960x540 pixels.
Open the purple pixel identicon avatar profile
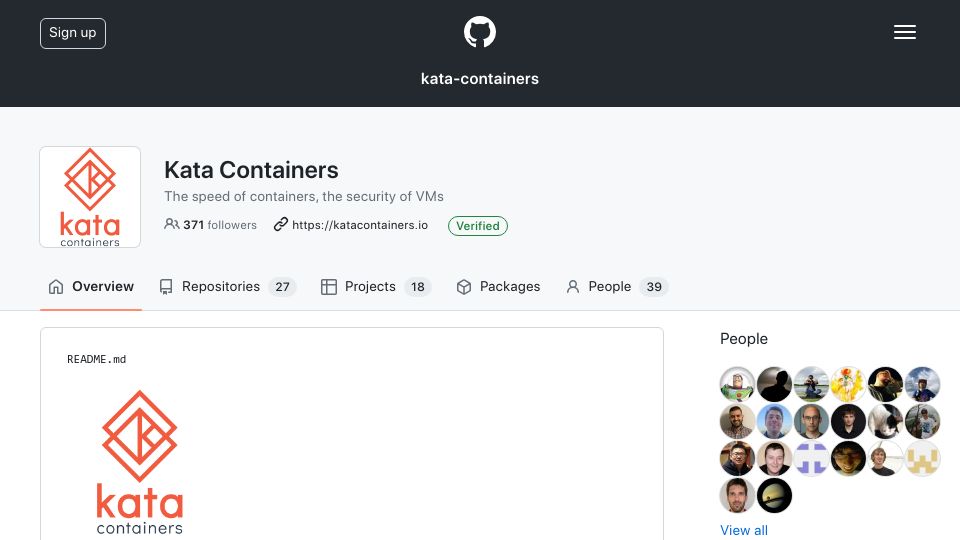(811, 459)
